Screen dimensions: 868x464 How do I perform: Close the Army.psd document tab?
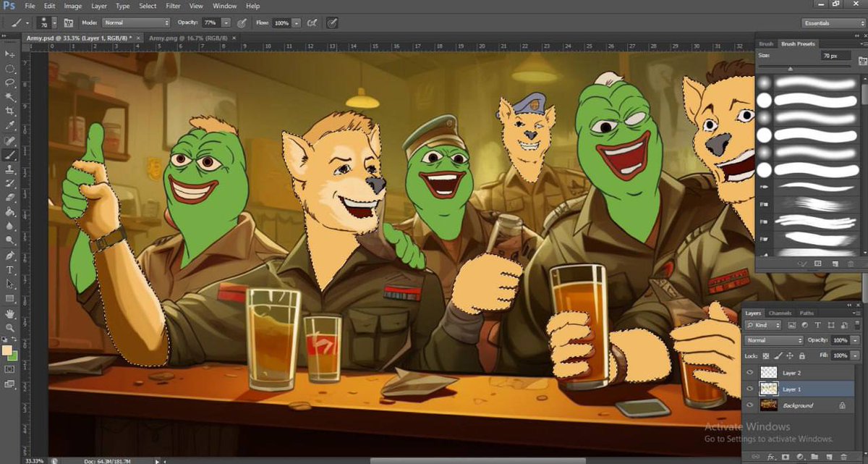tap(140, 37)
